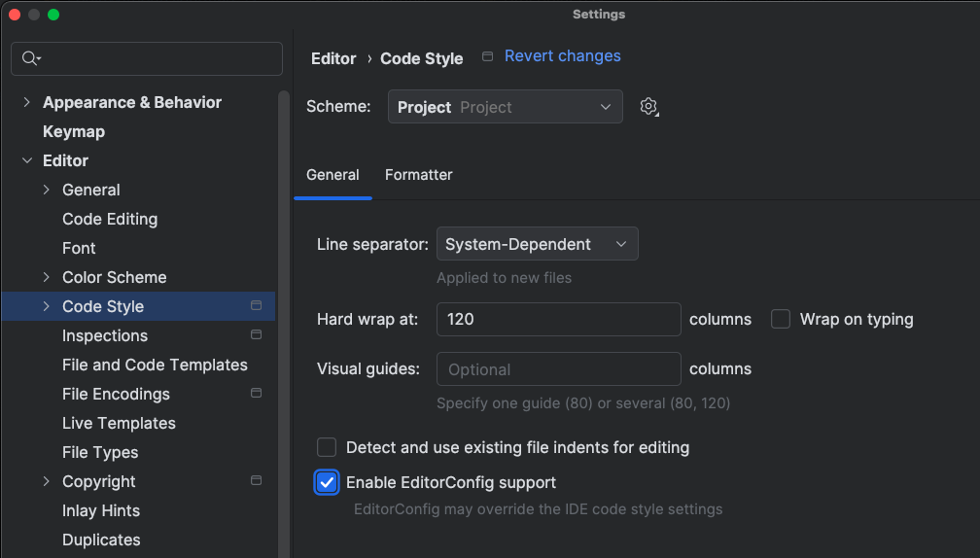Expand the Appearance & Behavior tree node
The image size is (980, 558).
click(27, 102)
